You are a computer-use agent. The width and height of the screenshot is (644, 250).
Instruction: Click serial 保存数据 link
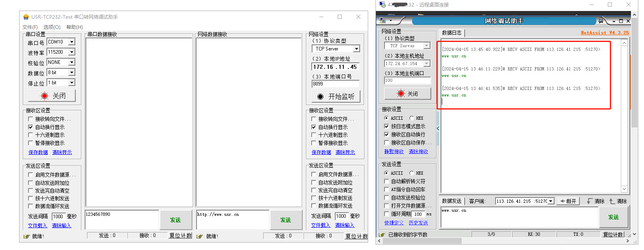pos(38,152)
